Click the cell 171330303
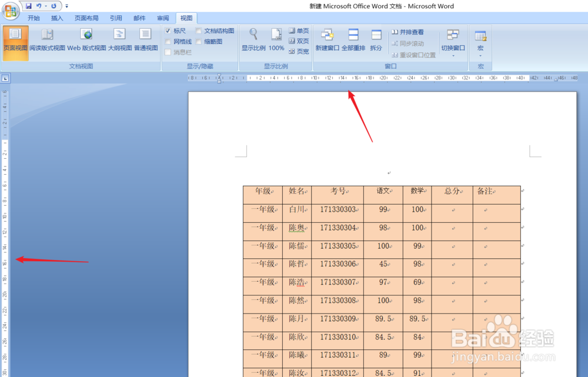 338,213
